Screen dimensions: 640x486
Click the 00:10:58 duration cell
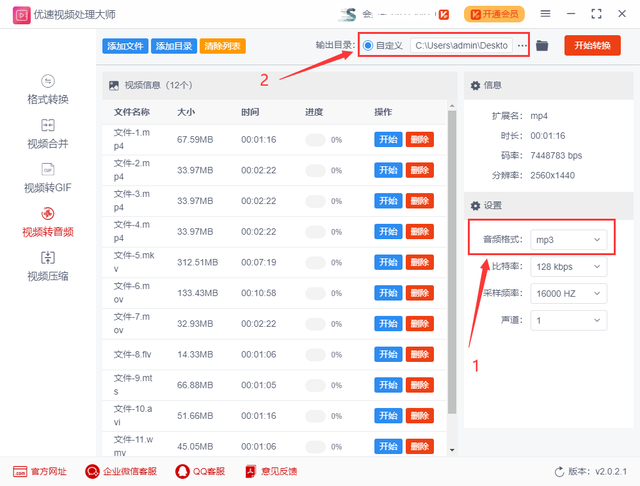pyautogui.click(x=258, y=293)
